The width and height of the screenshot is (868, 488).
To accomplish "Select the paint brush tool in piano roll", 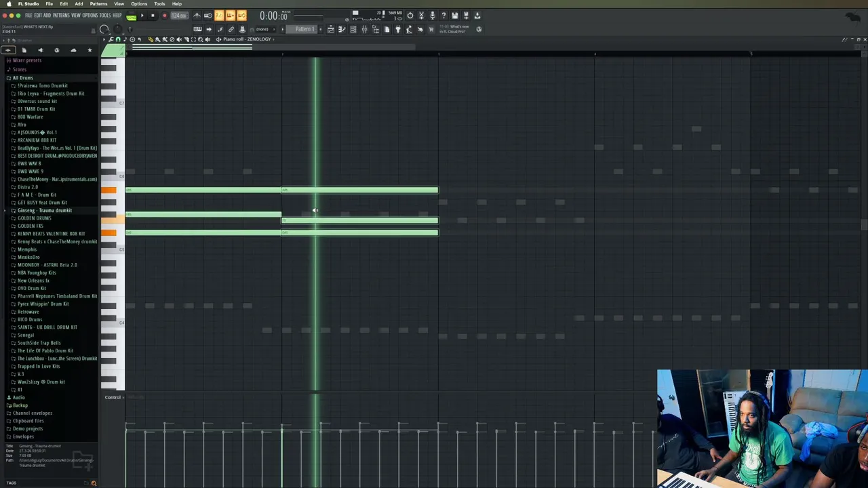I will click(157, 39).
